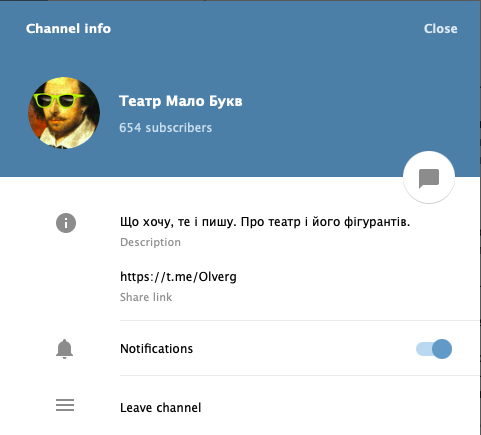Select the channel description text
The height and width of the screenshot is (435, 481).
tap(265, 222)
